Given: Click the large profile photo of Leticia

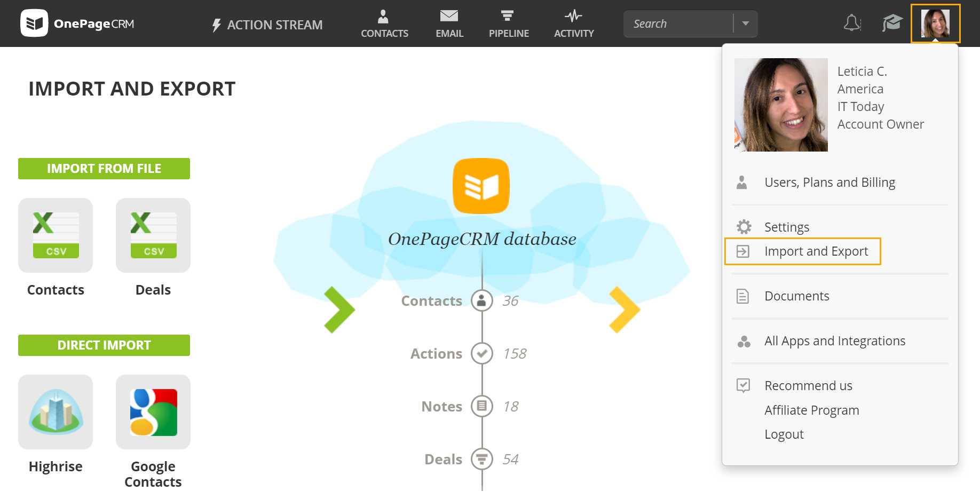Looking at the screenshot, I should pyautogui.click(x=781, y=105).
